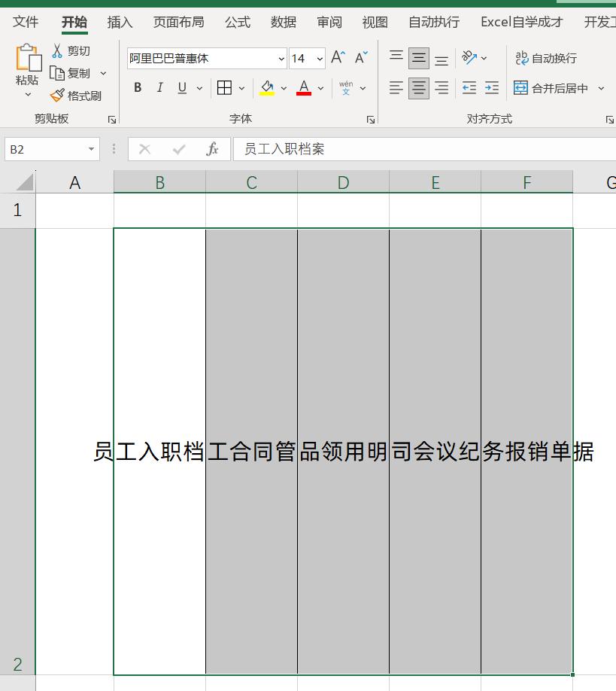
Task: Cancel entry with the X icon
Action: [144, 149]
